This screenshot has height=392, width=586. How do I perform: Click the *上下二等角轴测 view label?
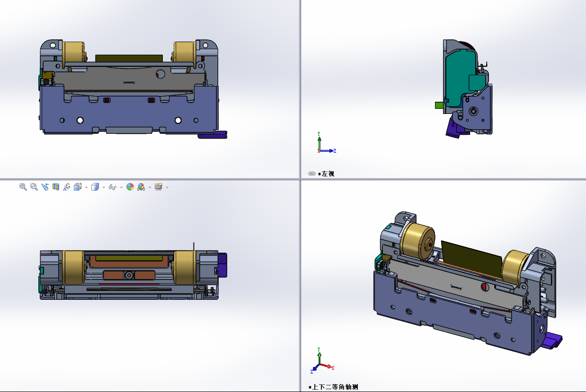tap(333, 387)
